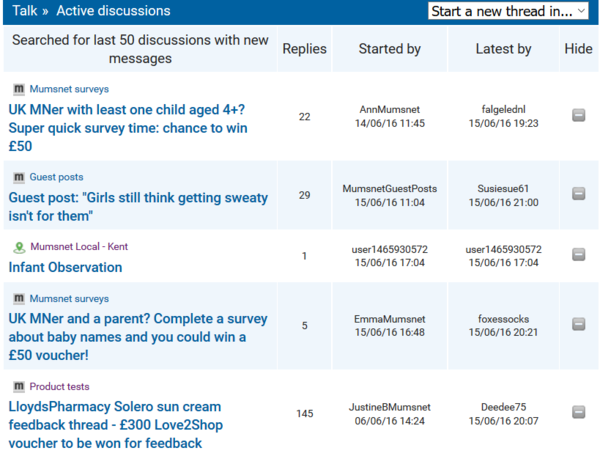The height and width of the screenshot is (456, 600).
Task: Click latest poster falgelednl
Action: click(503, 109)
